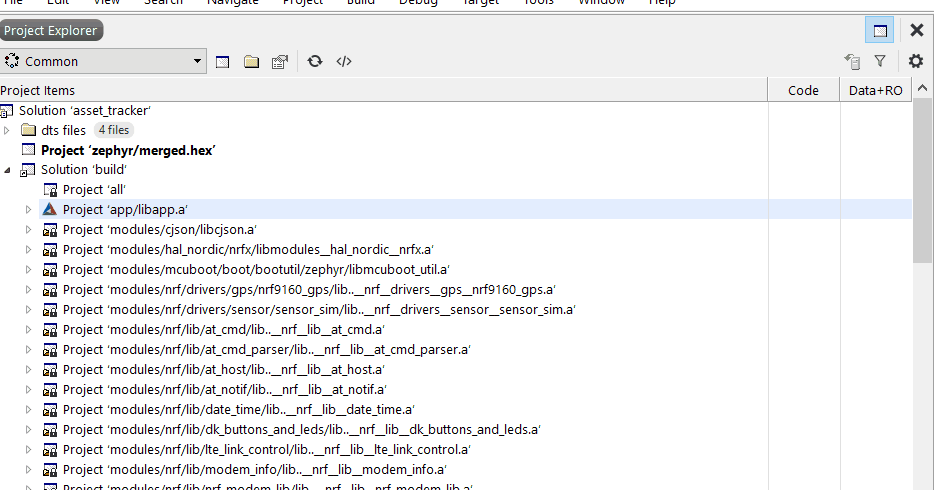
Task: Click the new project window icon in toolbar
Action: point(223,62)
